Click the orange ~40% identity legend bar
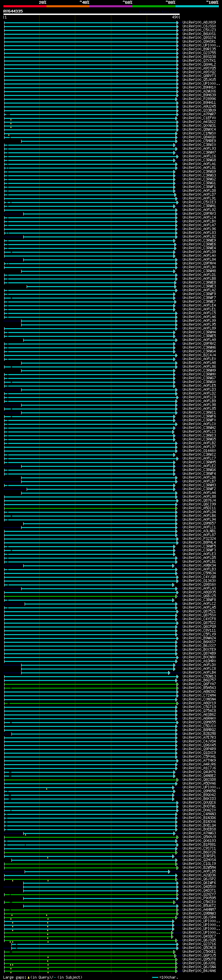Viewport: 222px width, 980px height. [68, 6]
